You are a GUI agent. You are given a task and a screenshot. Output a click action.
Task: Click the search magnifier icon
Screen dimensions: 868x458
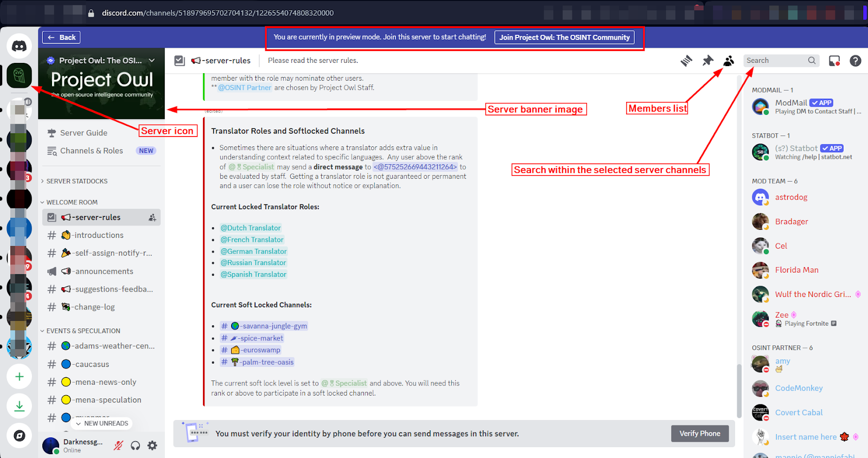pyautogui.click(x=812, y=61)
